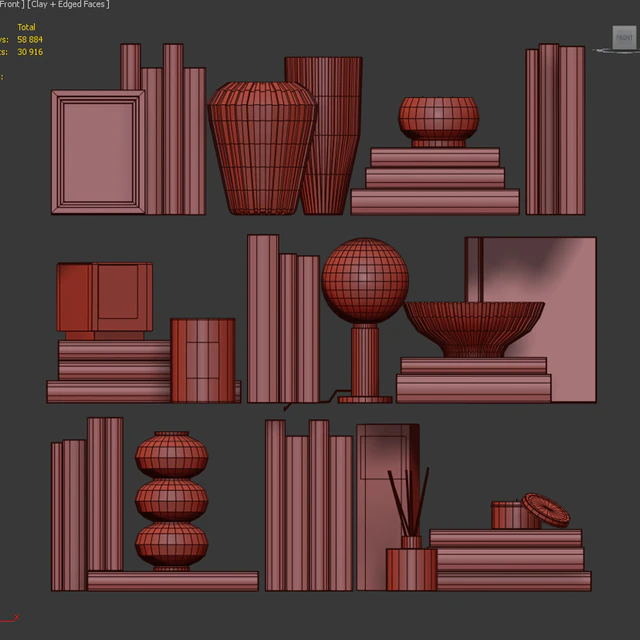The width and height of the screenshot is (640, 640).
Task: Open the Front viewport label menu
Action: coord(11,4)
